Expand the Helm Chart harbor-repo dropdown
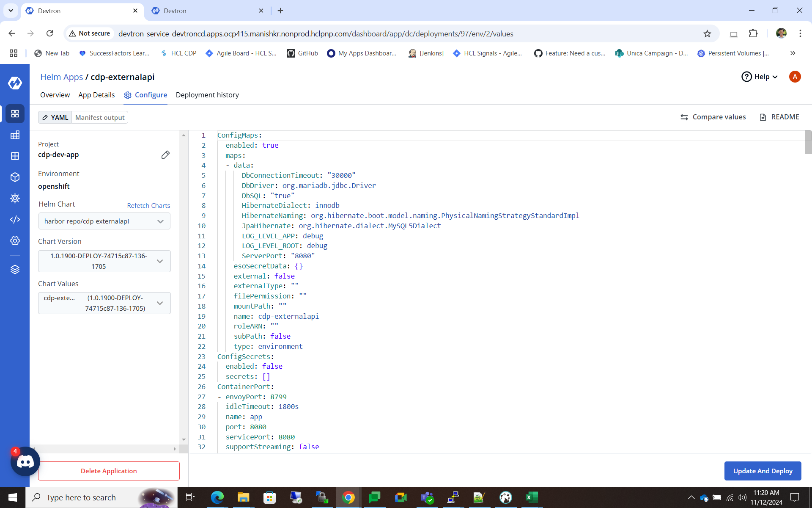 pos(104,221)
